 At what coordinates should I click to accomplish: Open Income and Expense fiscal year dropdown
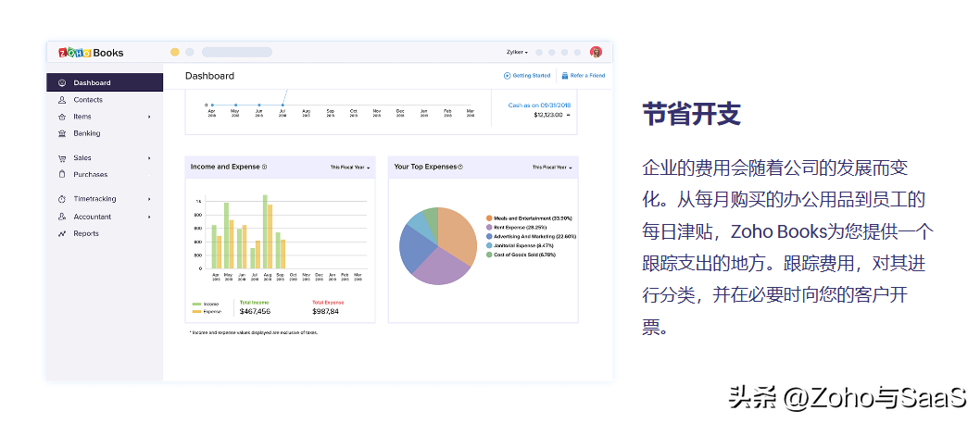click(350, 168)
